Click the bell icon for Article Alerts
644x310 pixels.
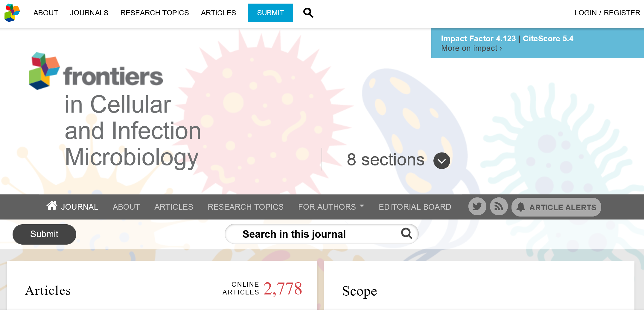[x=521, y=207]
